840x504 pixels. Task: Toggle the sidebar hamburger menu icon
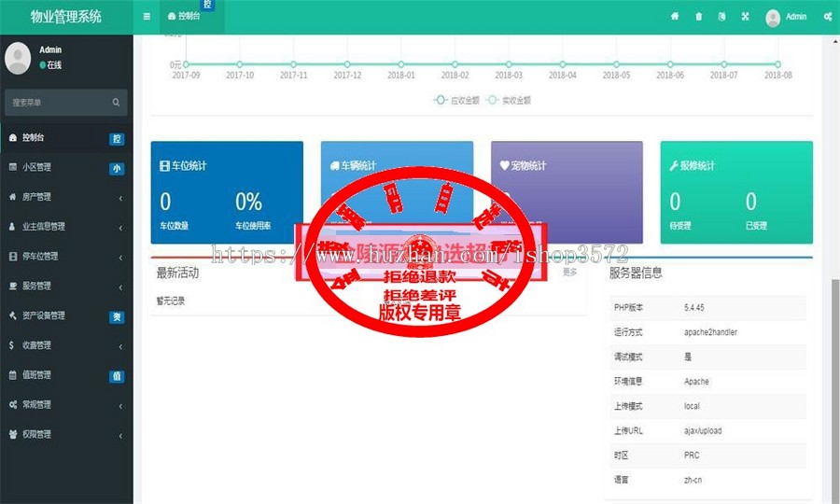[147, 17]
